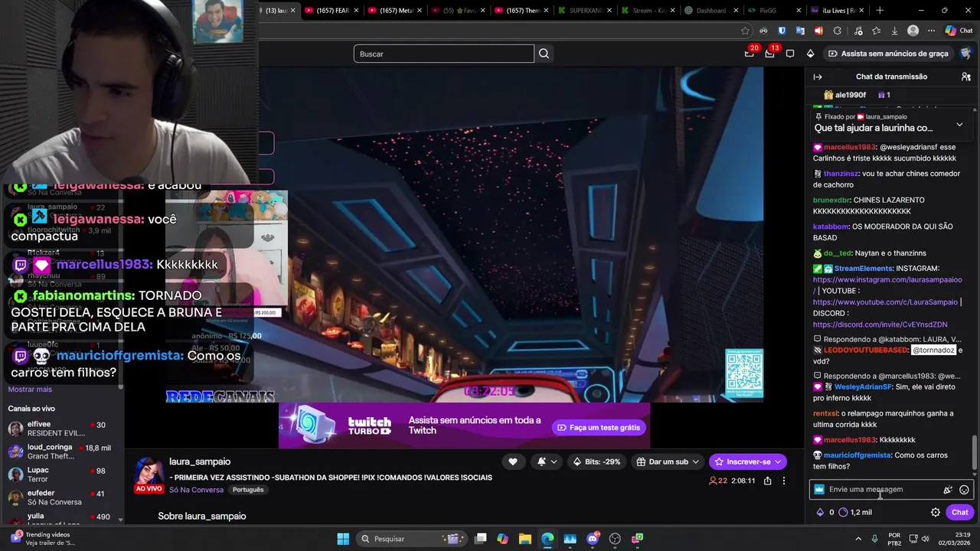The height and width of the screenshot is (551, 980).
Task: Share the stream via share icon
Action: click(767, 481)
